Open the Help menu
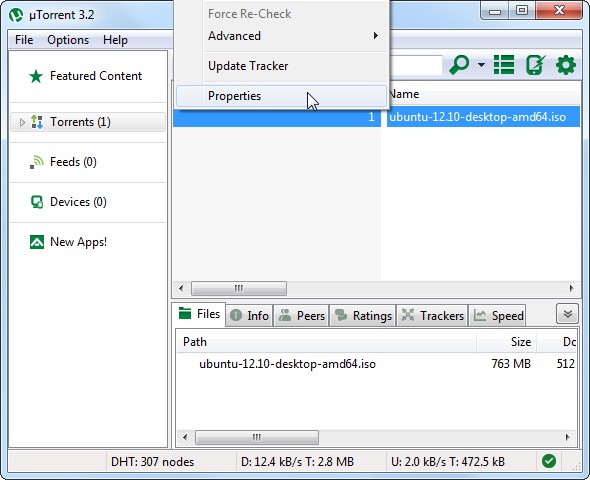Screen dimensions: 590x480 click(x=115, y=40)
